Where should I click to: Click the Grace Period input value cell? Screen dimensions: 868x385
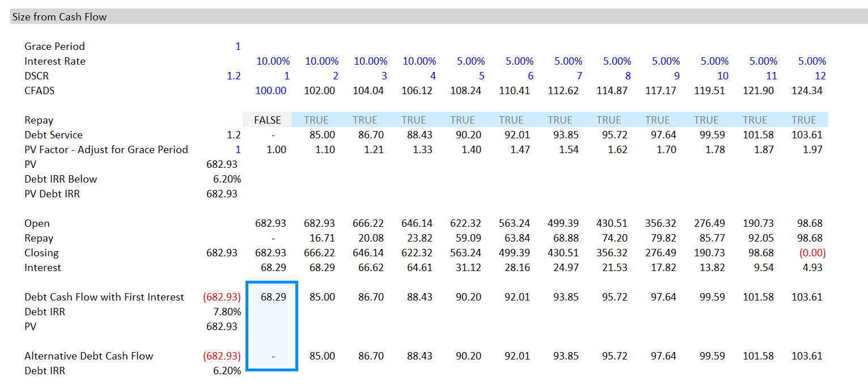238,46
